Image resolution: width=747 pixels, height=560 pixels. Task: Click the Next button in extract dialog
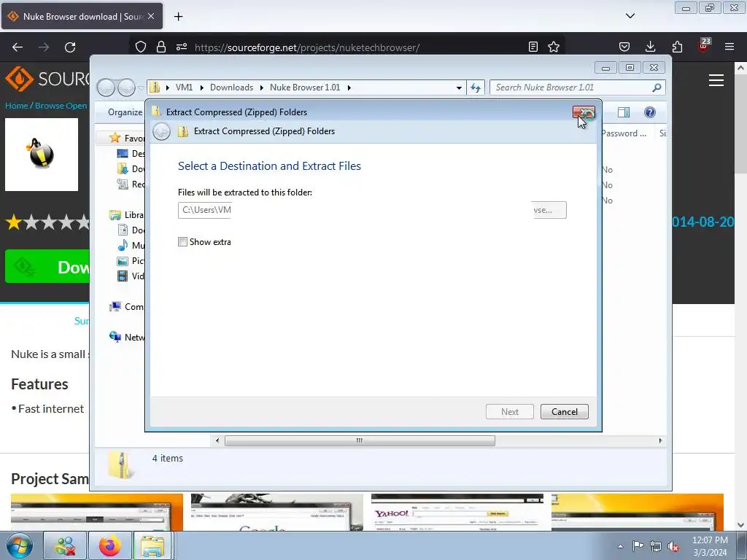pos(509,411)
